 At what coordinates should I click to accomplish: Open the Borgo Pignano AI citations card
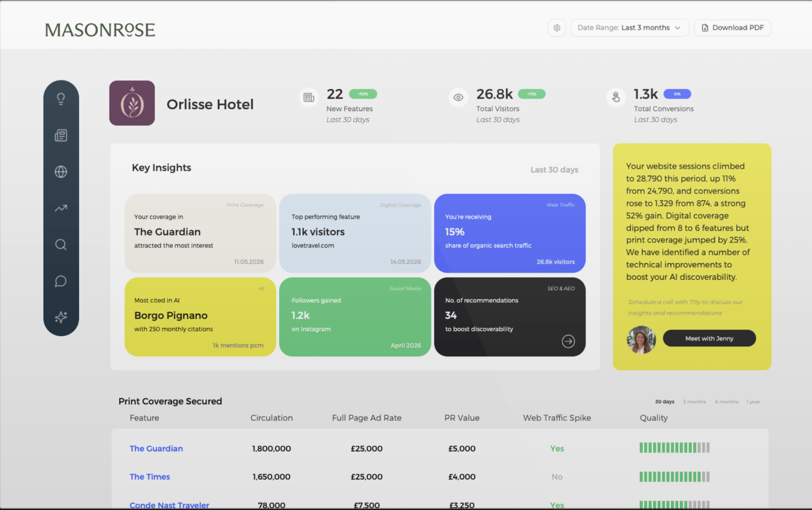[200, 317]
